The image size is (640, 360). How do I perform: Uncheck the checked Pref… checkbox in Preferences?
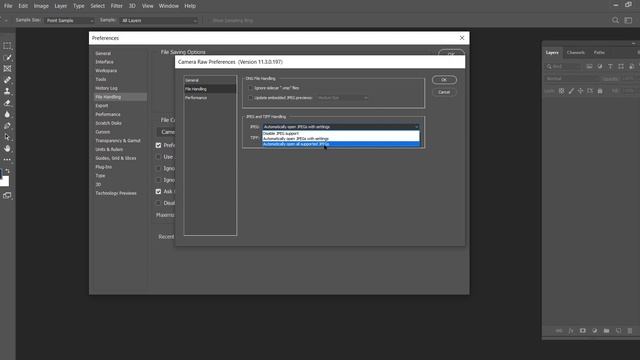(x=158, y=145)
